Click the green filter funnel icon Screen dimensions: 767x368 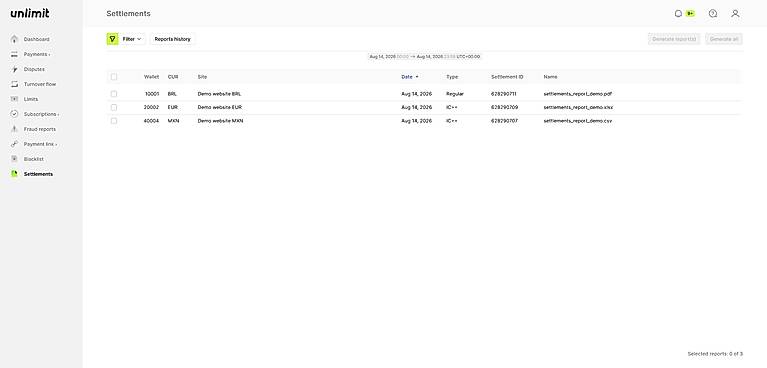point(113,39)
